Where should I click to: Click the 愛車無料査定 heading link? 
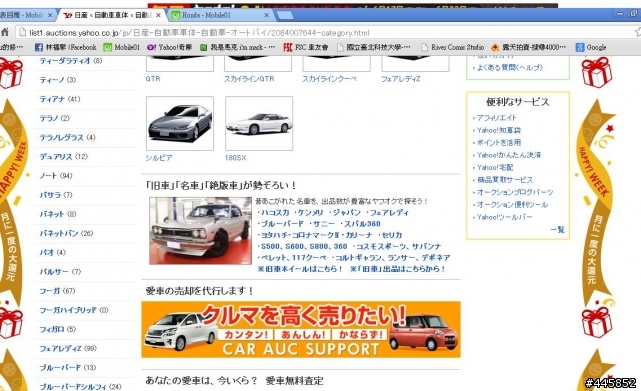[x=294, y=381]
